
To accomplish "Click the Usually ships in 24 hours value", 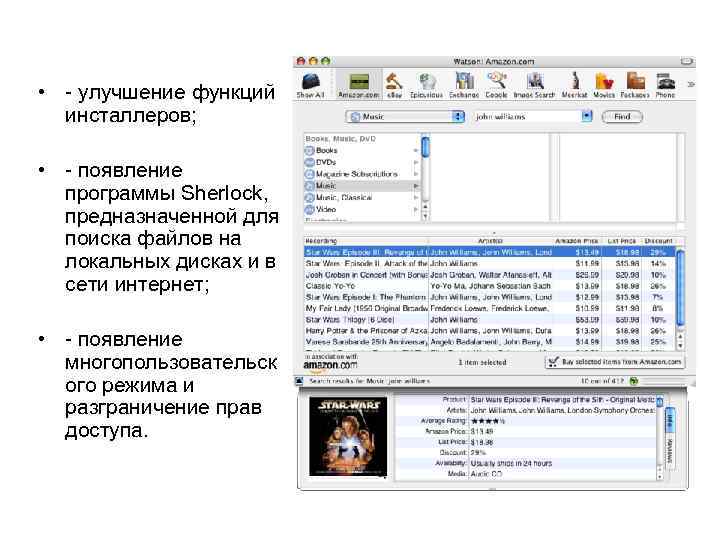I will click(511, 463).
